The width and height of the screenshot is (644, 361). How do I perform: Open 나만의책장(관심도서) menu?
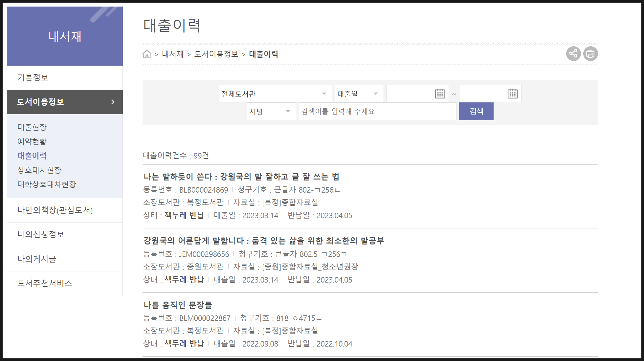(x=55, y=210)
